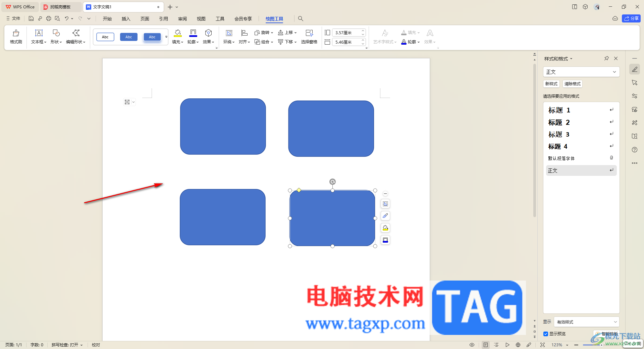This screenshot has width=644, height=349.
Task: Open the Send Backward (下移) dropdown
Action: point(287,42)
